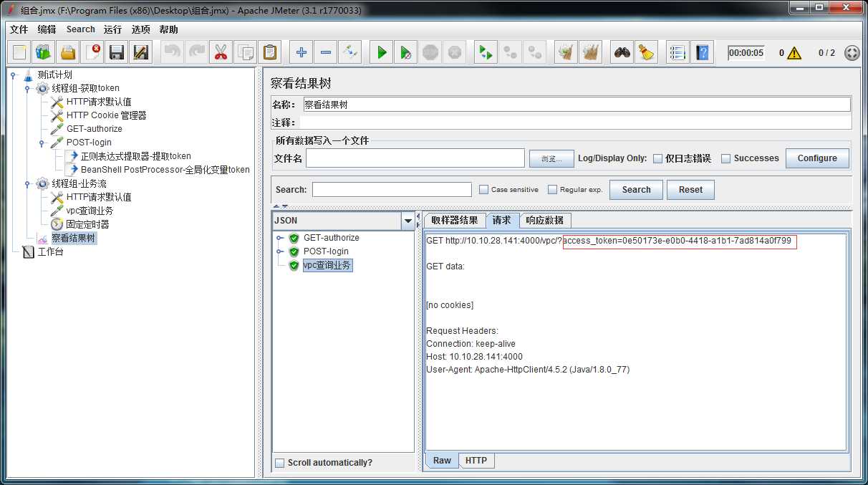Open the Function Helper dialog icon
The image size is (868, 485).
point(678,52)
